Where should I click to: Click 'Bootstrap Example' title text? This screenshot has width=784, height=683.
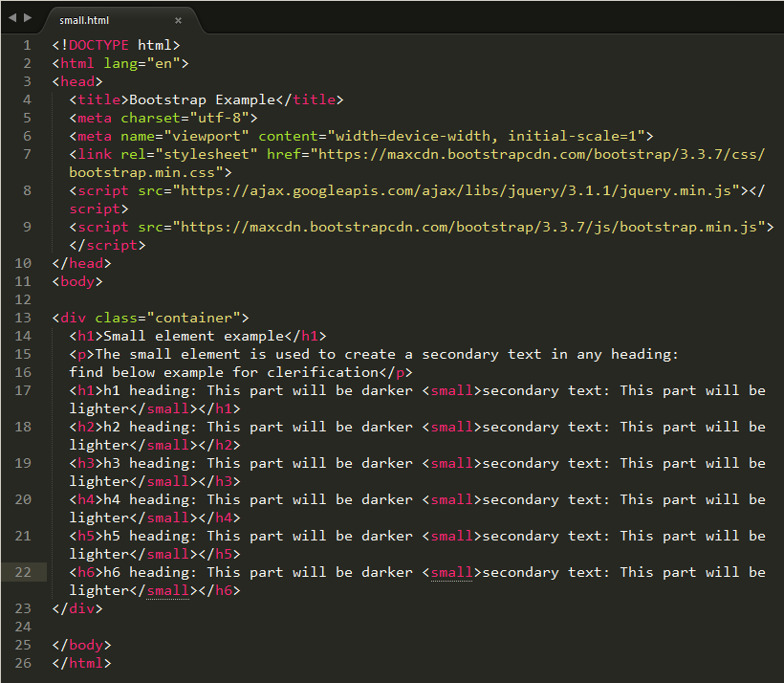[202, 100]
